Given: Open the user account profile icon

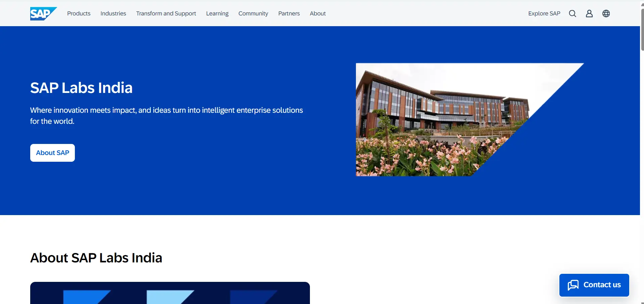Looking at the screenshot, I should pos(589,13).
